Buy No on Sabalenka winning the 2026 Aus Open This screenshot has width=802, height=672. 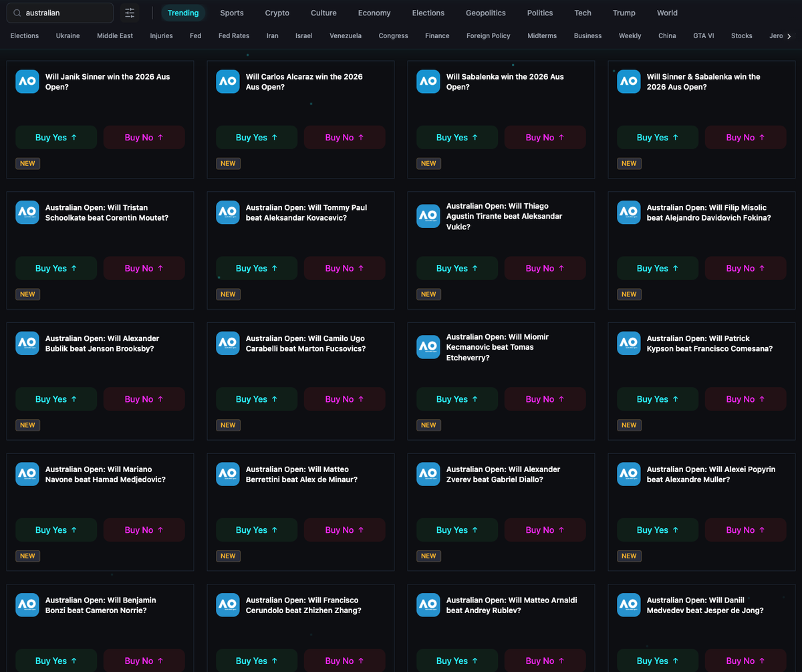545,137
